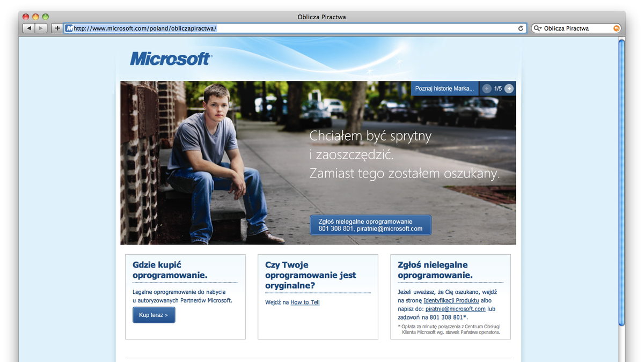Click the Microsoft favicon in the address bar
This screenshot has height=362, width=644.
pyautogui.click(x=70, y=28)
